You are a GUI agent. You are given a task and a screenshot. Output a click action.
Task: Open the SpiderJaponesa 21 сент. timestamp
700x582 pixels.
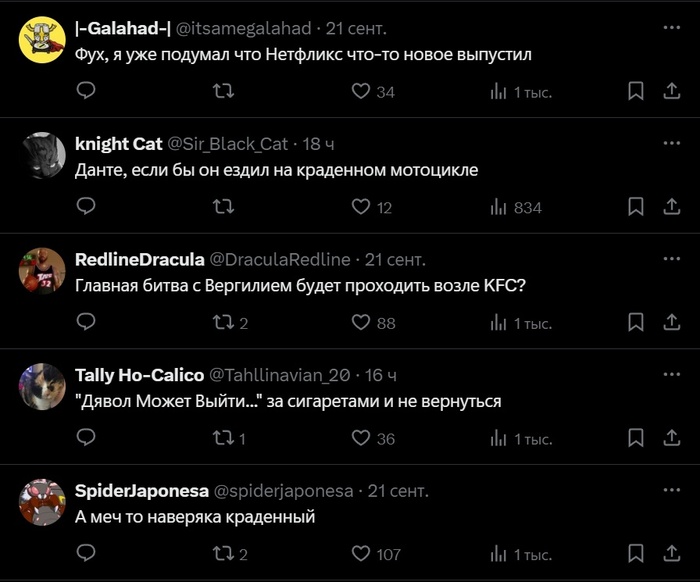coord(398,491)
